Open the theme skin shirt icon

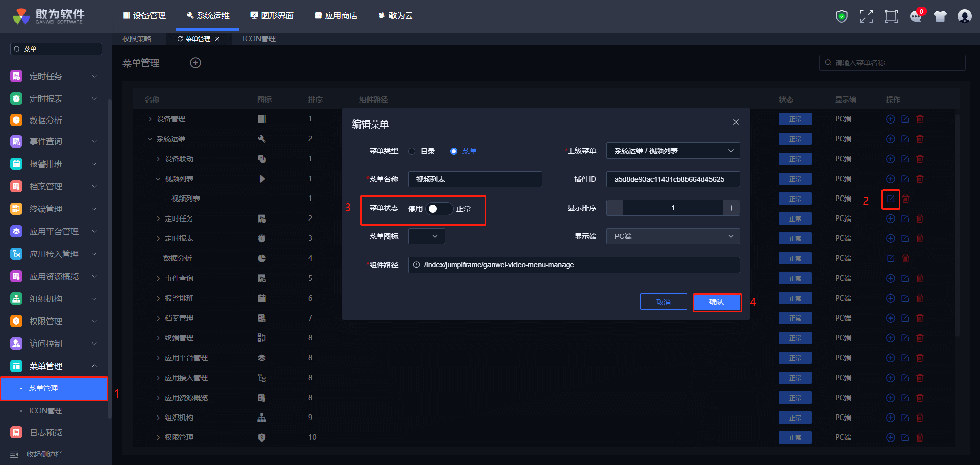click(x=940, y=16)
